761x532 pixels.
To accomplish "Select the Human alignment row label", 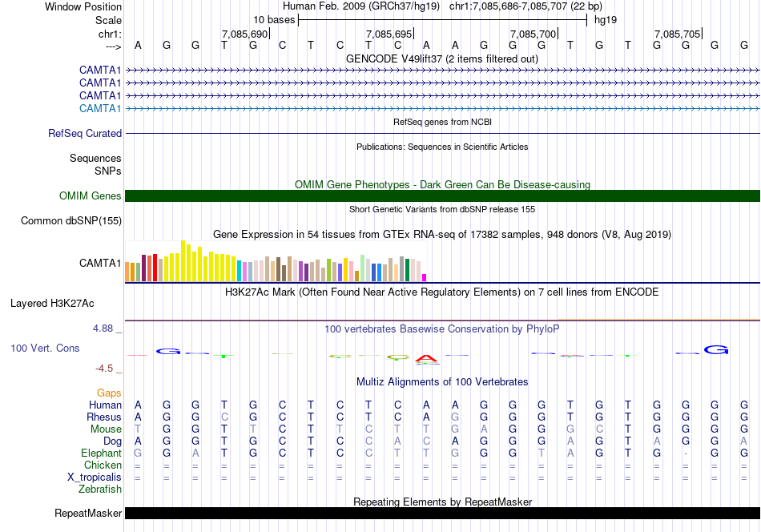I will [105, 405].
